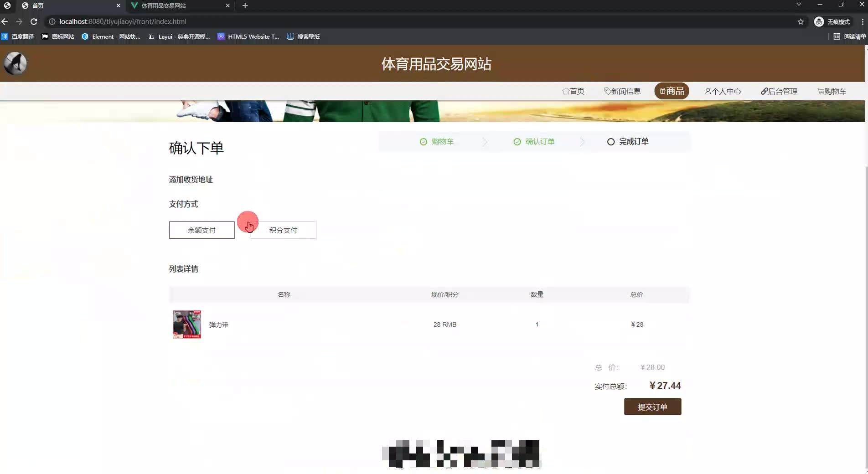Image resolution: width=868 pixels, height=474 pixels.
Task: Open the 阅读清单 reading list
Action: [x=850, y=36]
